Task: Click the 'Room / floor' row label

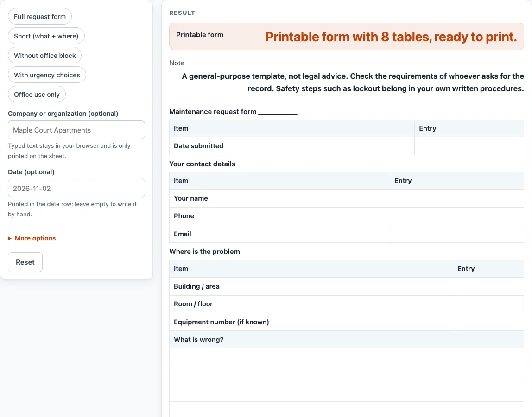Action: coord(193,304)
